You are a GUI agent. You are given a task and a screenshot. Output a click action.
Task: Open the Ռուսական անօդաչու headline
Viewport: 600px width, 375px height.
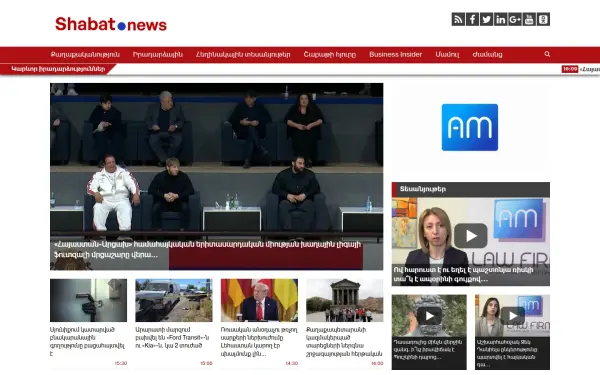[259, 341]
